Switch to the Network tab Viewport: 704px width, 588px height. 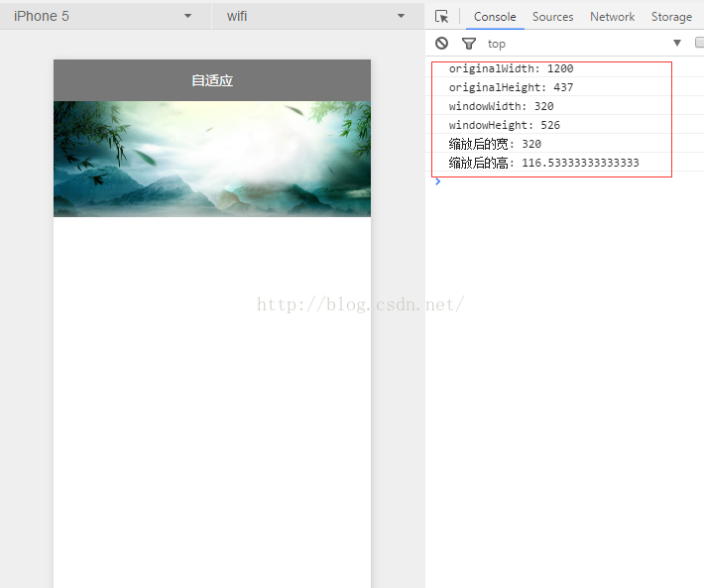(613, 17)
